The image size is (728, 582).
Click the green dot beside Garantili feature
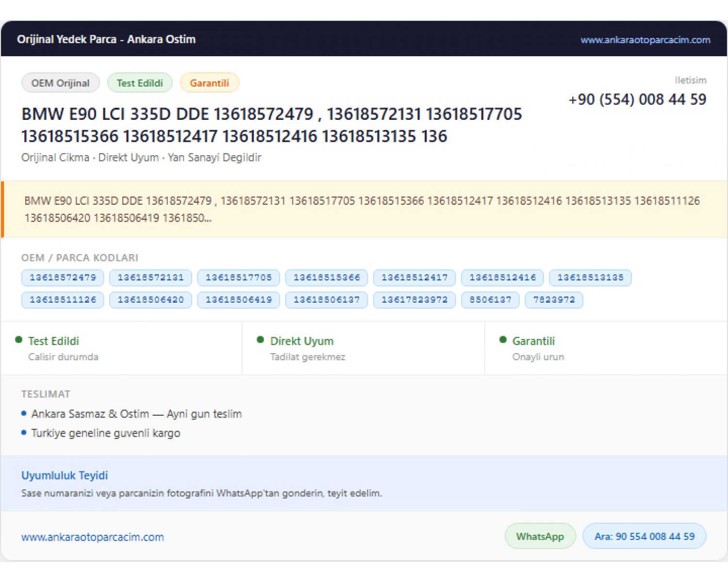pyautogui.click(x=503, y=340)
